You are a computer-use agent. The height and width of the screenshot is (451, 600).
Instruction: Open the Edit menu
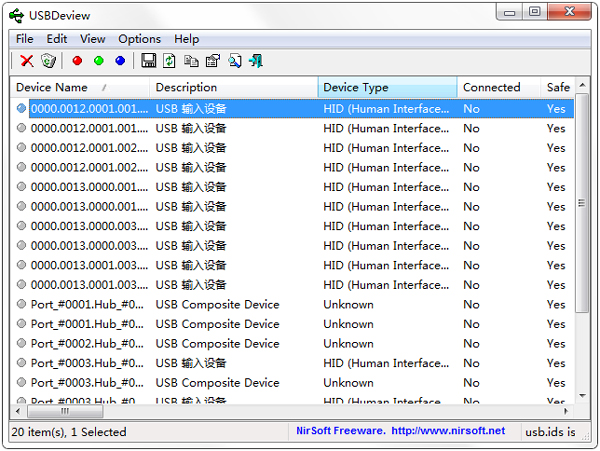pos(57,39)
